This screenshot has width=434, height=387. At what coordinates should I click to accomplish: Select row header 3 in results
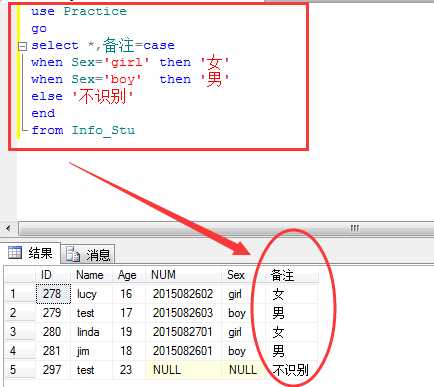[21, 332]
